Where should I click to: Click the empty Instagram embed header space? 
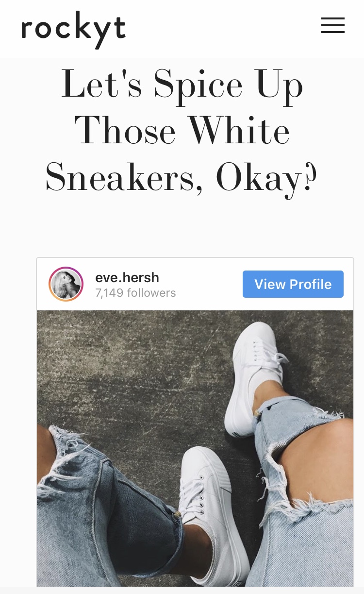click(209, 284)
